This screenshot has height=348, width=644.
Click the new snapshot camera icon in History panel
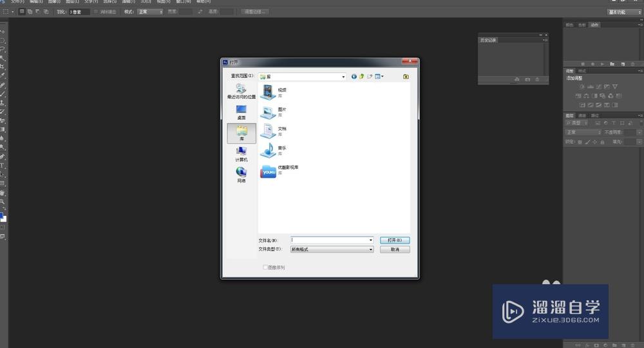528,79
